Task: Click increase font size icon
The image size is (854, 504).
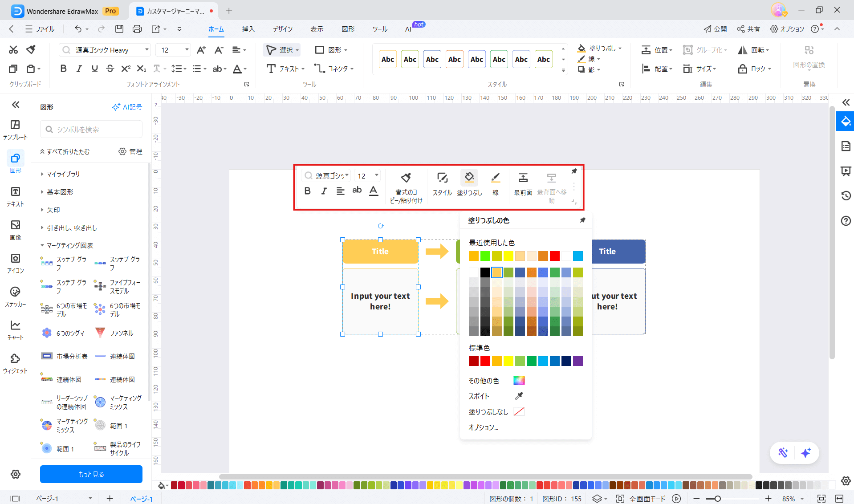Action: pos(201,50)
